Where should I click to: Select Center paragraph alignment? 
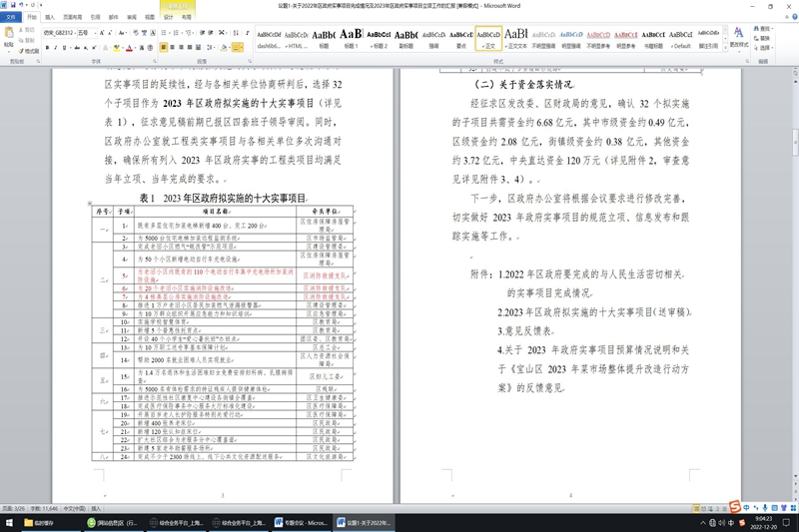[x=172, y=48]
